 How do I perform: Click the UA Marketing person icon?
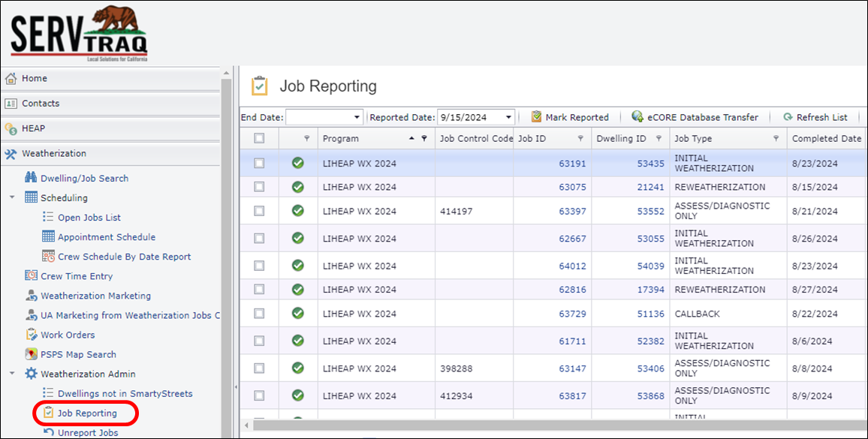[x=31, y=315]
